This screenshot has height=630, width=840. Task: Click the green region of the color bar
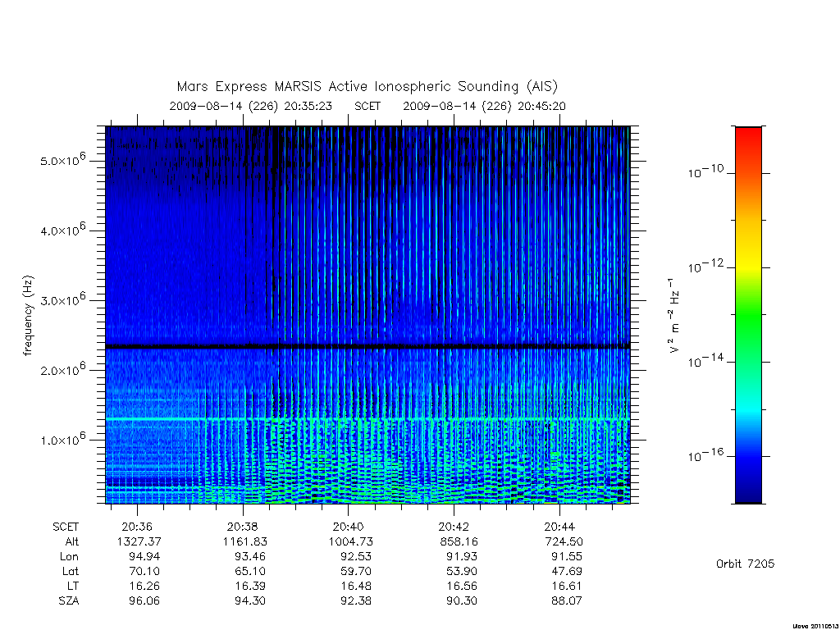click(748, 316)
